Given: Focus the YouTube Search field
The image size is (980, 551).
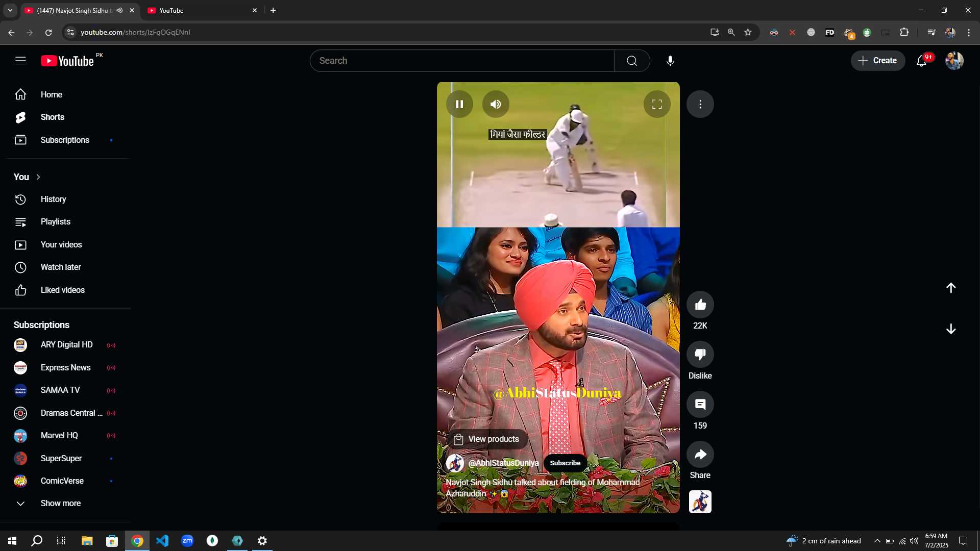Looking at the screenshot, I should [x=462, y=61].
